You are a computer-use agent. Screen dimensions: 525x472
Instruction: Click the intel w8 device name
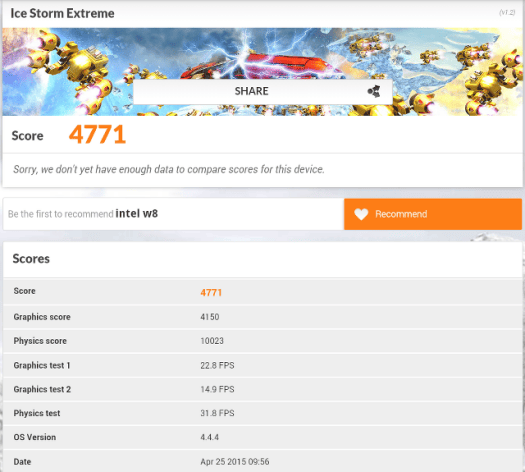pos(137,214)
